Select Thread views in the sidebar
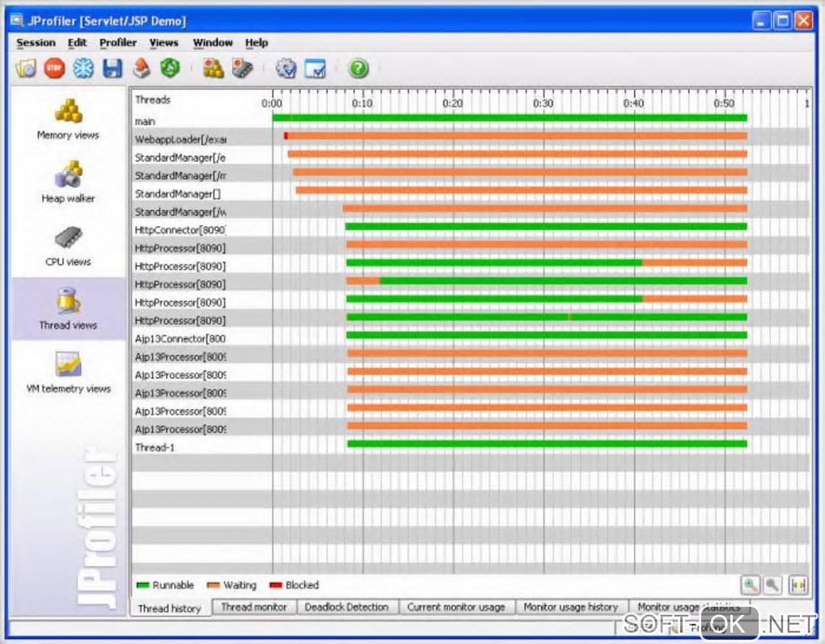The width and height of the screenshot is (825, 644). 68,309
